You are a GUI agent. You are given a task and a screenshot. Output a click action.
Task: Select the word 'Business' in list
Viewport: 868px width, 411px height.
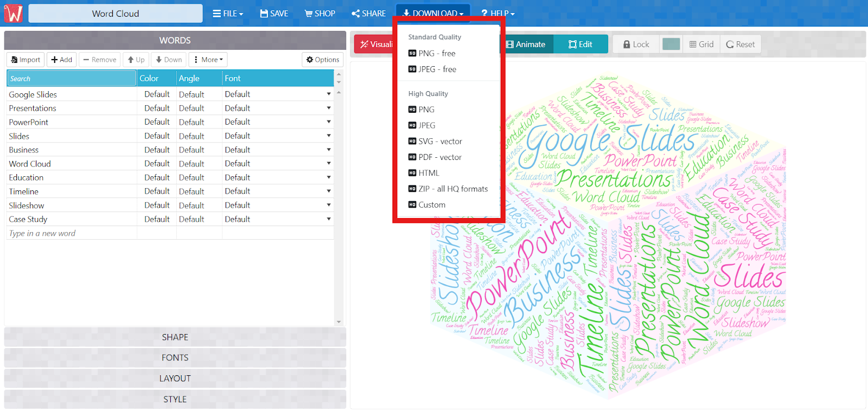click(23, 150)
